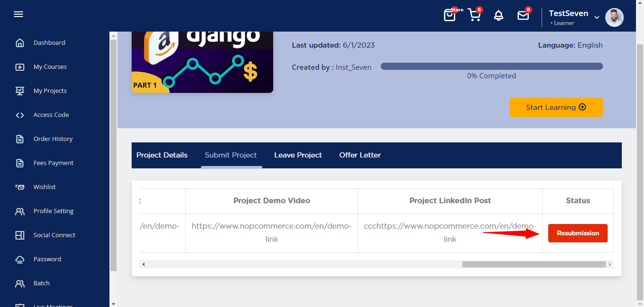Open the Store bag icon
The image size is (644, 307).
(450, 16)
